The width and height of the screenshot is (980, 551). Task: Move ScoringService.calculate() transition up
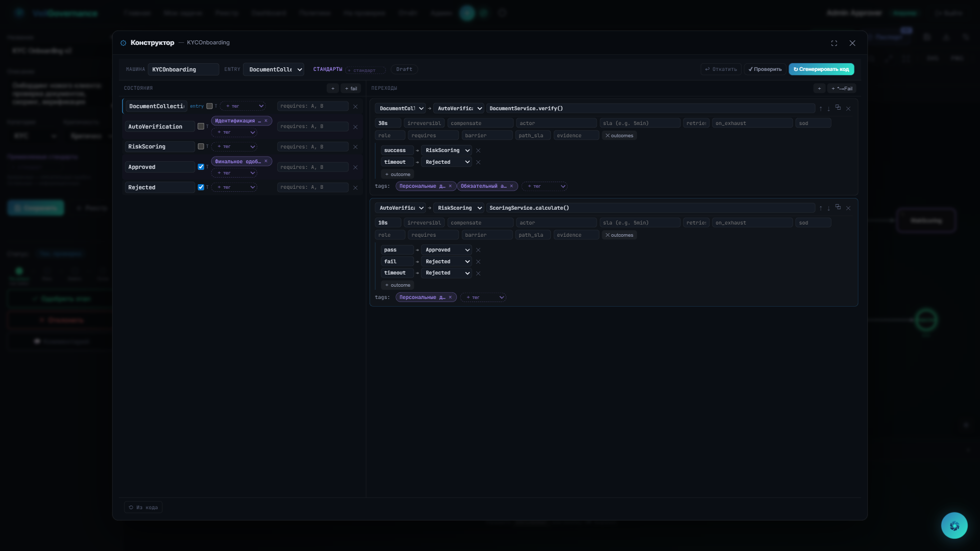(821, 208)
